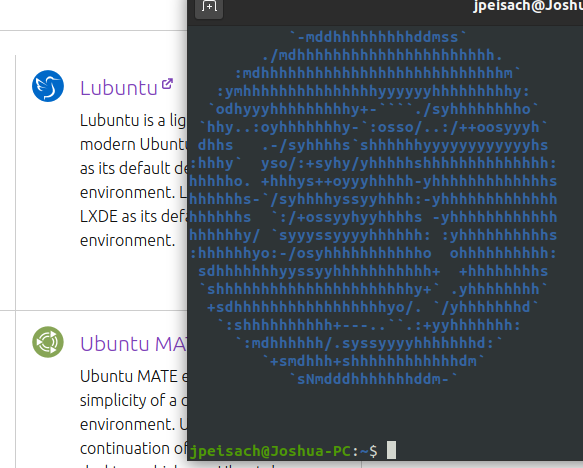583x468 pixels.
Task: Open new terminal tab button
Action: pyautogui.click(x=209, y=7)
